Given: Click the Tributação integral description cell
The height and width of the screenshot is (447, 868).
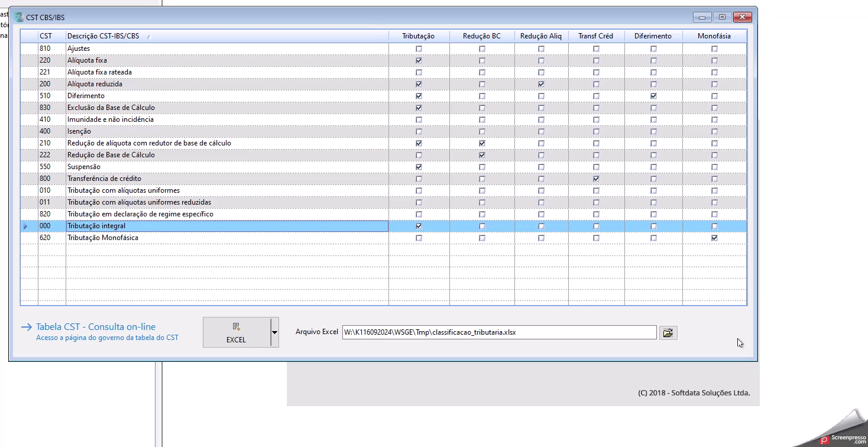Looking at the screenshot, I should click(227, 226).
